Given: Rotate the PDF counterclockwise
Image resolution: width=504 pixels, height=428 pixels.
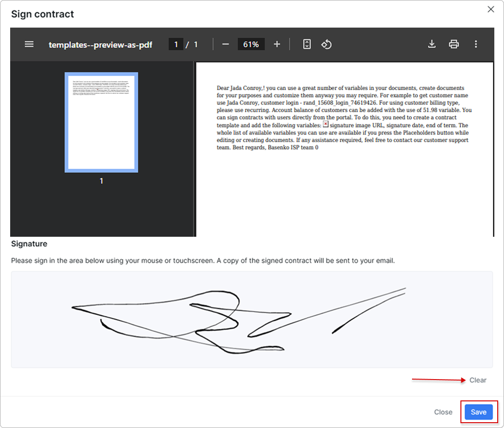Looking at the screenshot, I should 326,45.
